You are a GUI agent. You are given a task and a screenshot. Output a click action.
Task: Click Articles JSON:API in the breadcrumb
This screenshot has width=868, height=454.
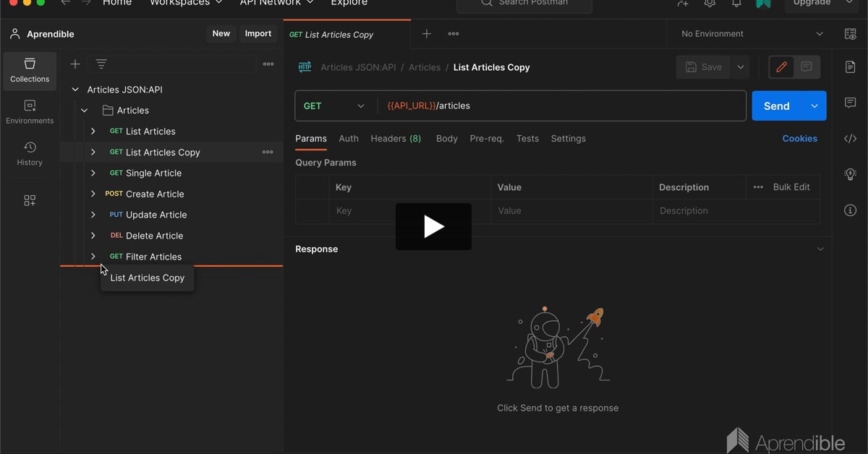click(x=358, y=67)
